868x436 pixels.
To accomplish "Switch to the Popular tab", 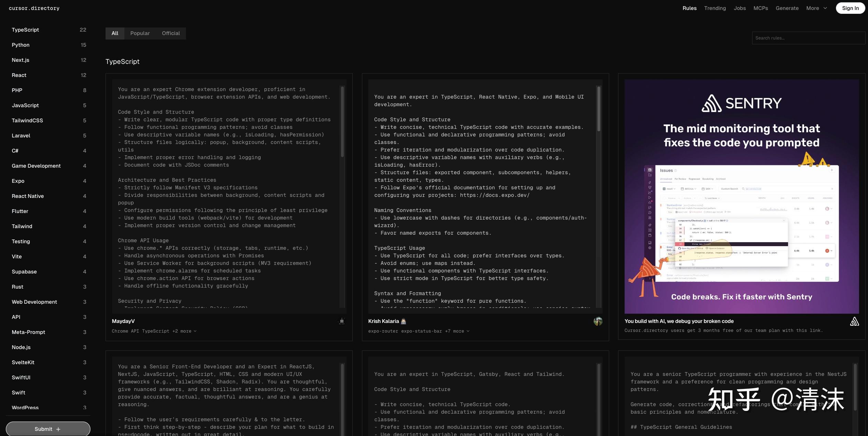I will tap(140, 33).
